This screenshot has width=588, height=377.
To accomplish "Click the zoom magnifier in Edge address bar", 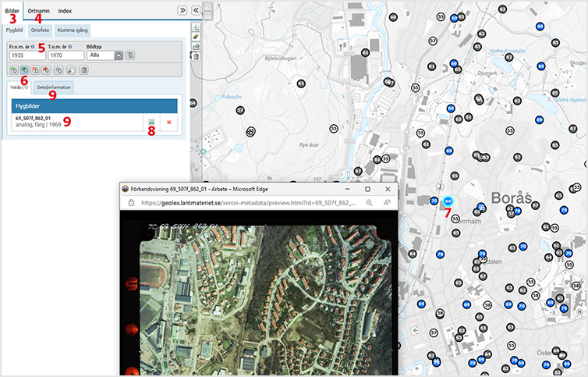I will point(370,203).
